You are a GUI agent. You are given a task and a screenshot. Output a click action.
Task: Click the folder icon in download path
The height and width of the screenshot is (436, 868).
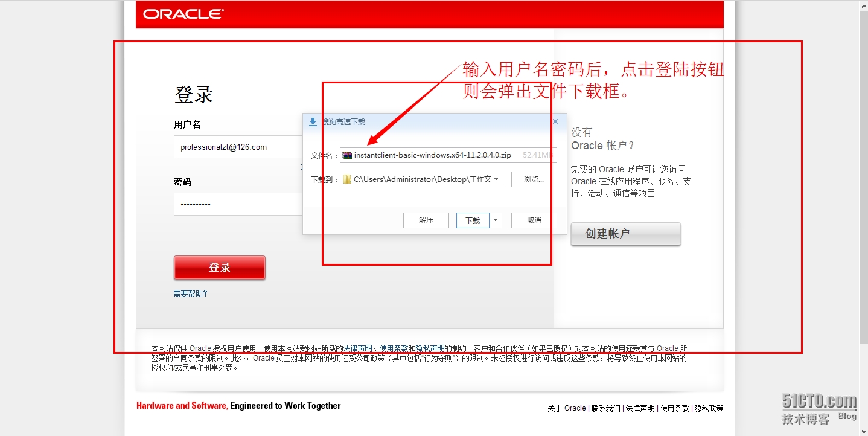[347, 179]
